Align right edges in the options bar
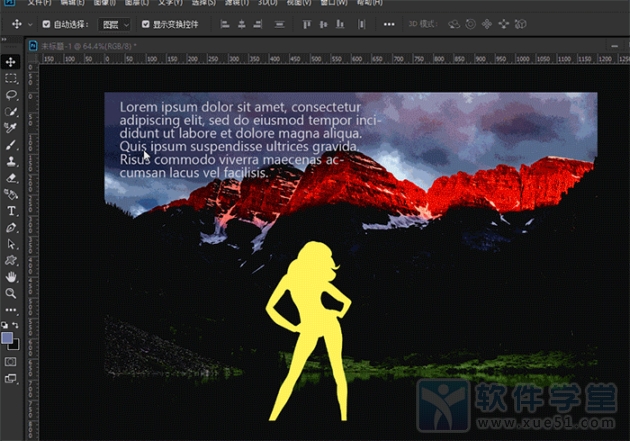Screen dimensions: 630x441 click(x=258, y=24)
